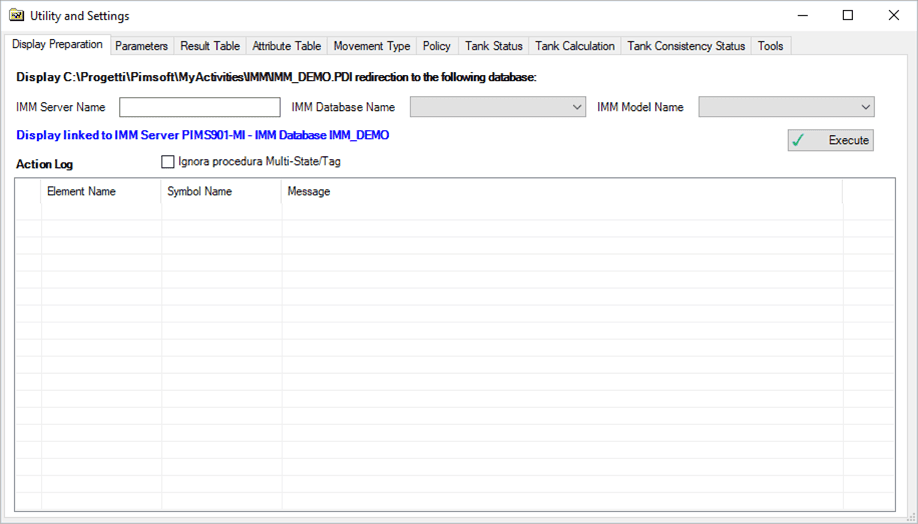
Task: Click the app icon in the title bar
Action: [16, 15]
